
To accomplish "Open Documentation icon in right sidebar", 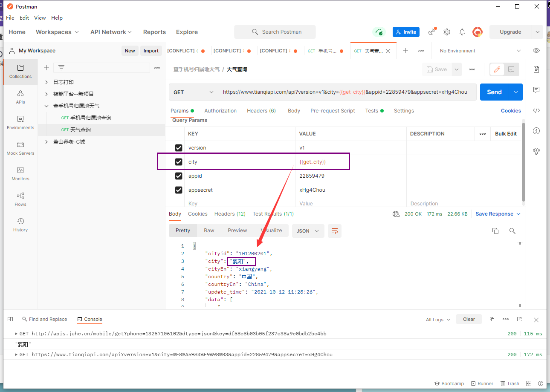I will [x=536, y=69].
